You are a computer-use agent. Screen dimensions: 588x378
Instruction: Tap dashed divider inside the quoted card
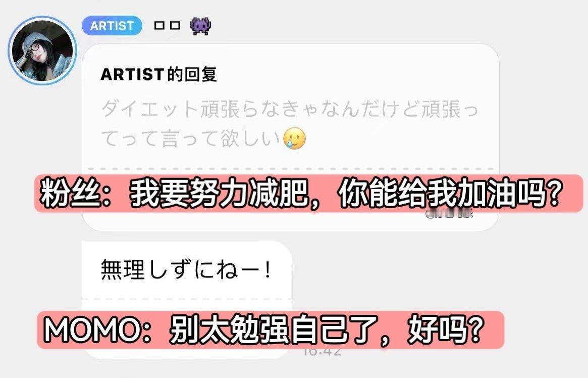291,169
